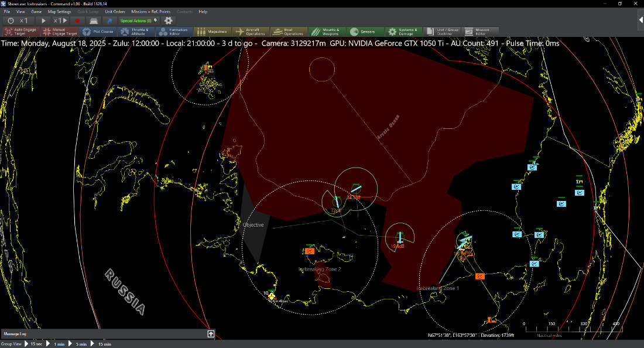Select the ship unit near 34 label

356,189
